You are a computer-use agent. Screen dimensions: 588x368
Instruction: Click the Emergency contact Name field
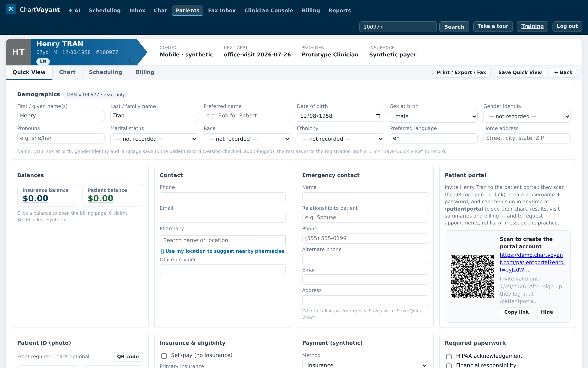coord(365,197)
